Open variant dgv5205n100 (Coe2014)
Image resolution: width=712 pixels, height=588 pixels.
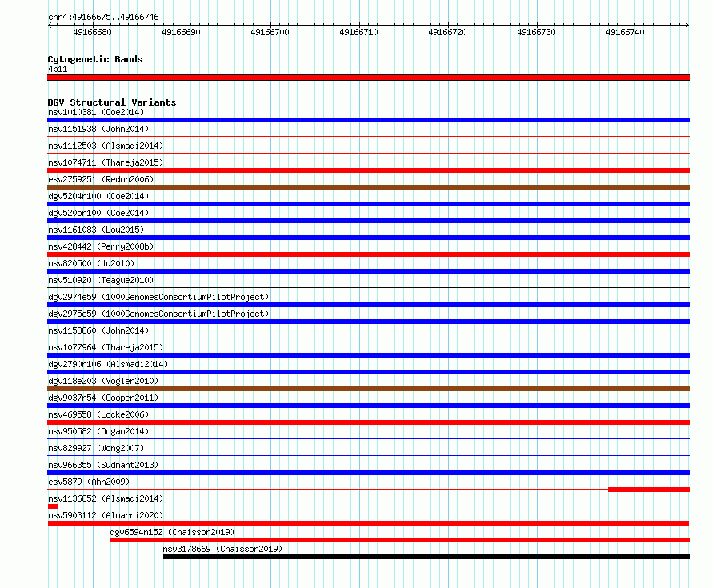click(x=98, y=213)
